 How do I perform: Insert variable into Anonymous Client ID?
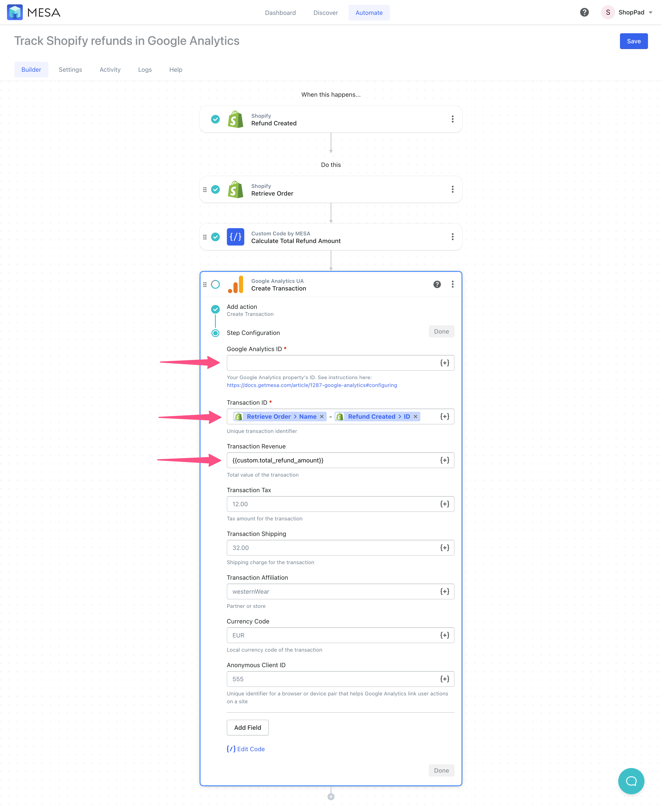click(445, 679)
